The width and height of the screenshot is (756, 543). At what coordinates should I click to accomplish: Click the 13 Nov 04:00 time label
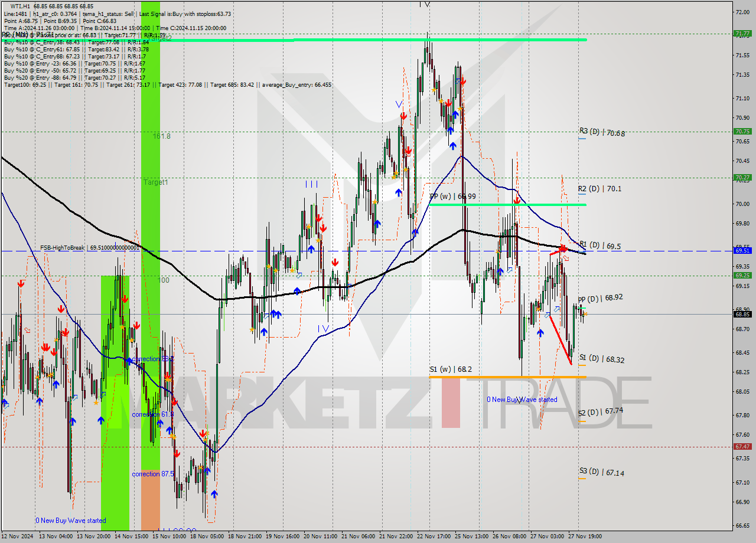[56, 537]
